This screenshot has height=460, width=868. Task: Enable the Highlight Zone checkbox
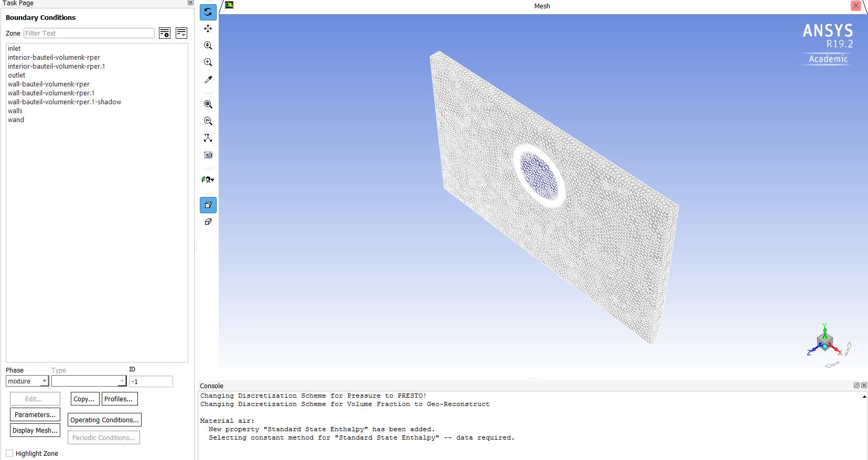click(x=9, y=453)
